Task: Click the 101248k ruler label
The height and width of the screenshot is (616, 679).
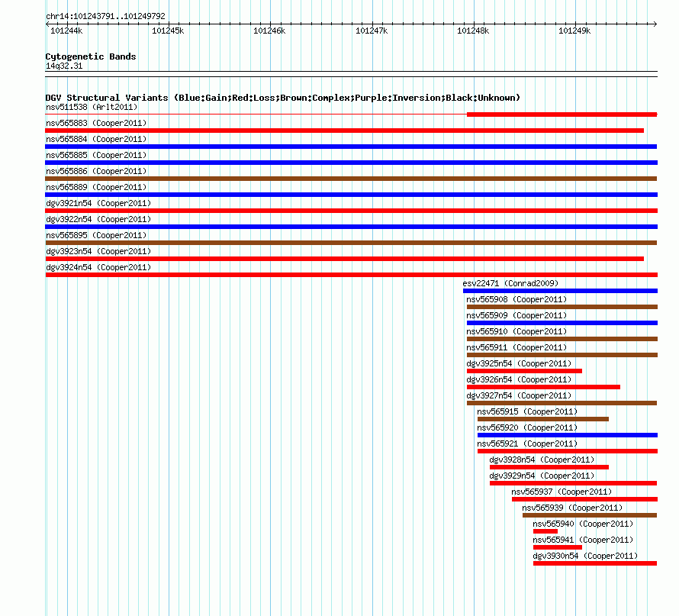Action: coord(473,31)
